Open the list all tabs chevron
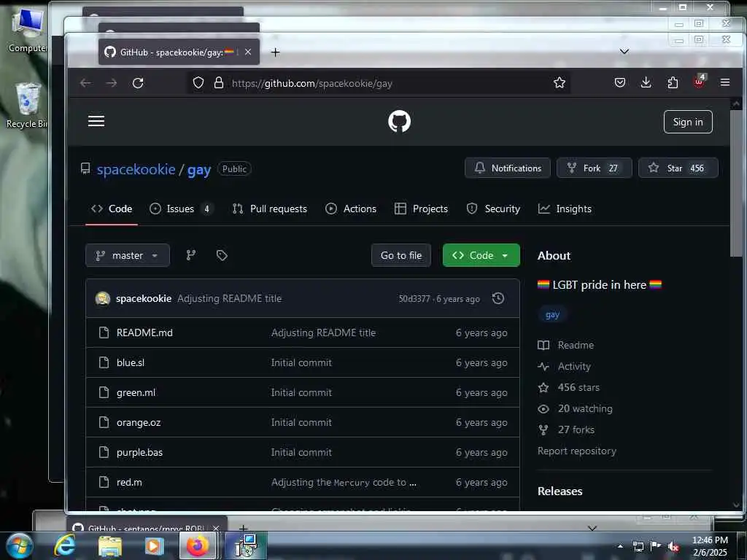 tap(624, 52)
